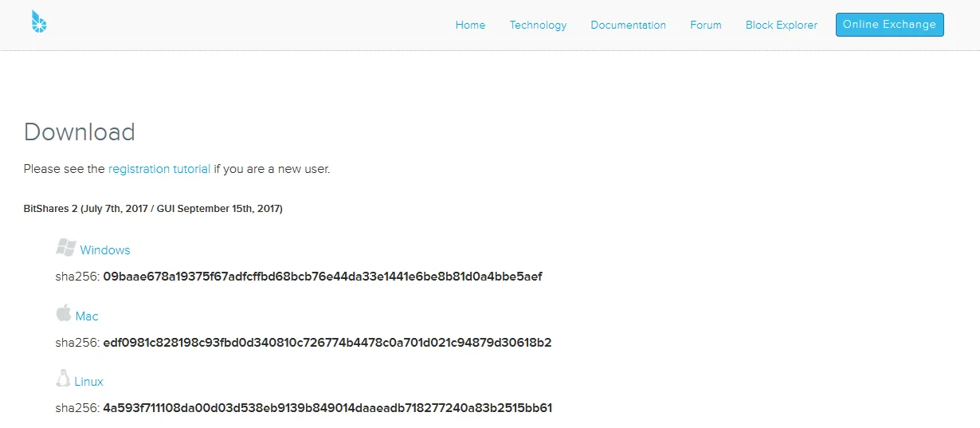Click the Linux penguin icon
The height and width of the screenshot is (428, 980).
pyautogui.click(x=63, y=378)
